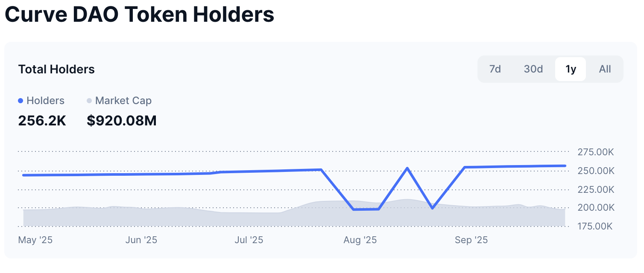This screenshot has width=644, height=273.
Task: Click the Jul '25 x-axis label
Action: (249, 240)
